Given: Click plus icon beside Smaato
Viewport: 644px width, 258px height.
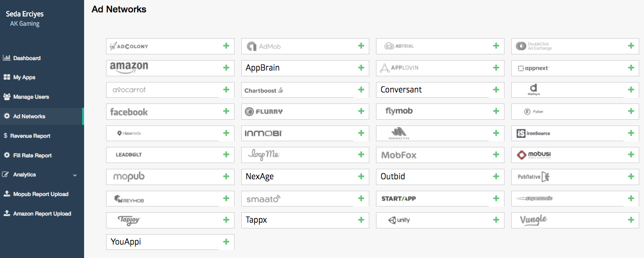Looking at the screenshot, I should pyautogui.click(x=361, y=198).
